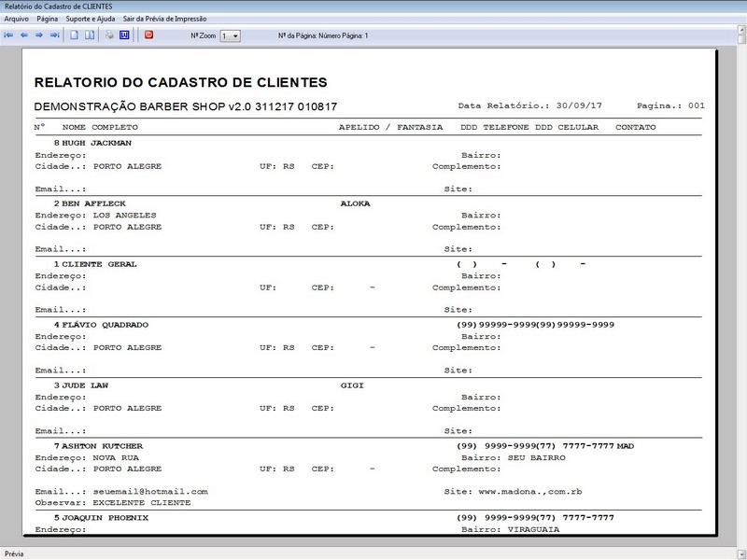This screenshot has width=747, height=560.
Task: Click the previous page arrow
Action: tap(24, 35)
